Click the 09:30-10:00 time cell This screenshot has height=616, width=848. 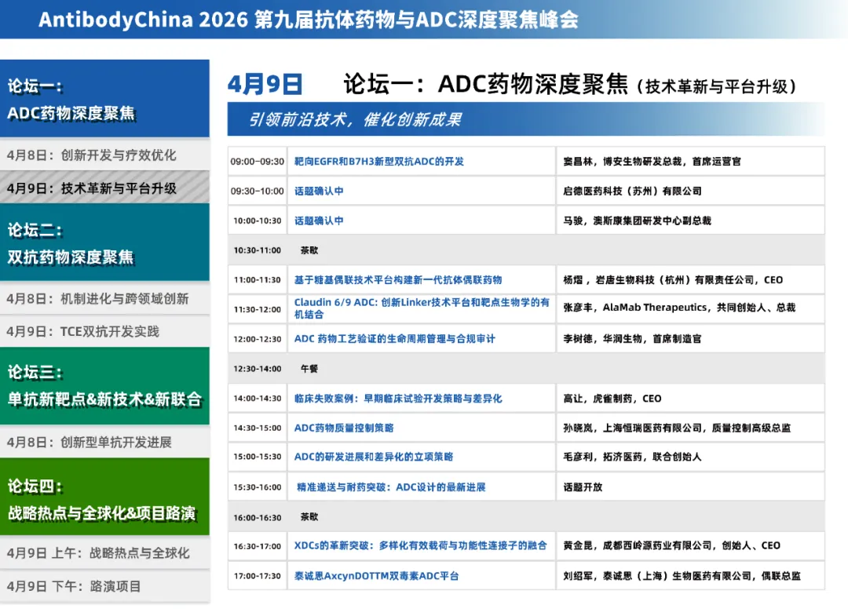coord(258,191)
